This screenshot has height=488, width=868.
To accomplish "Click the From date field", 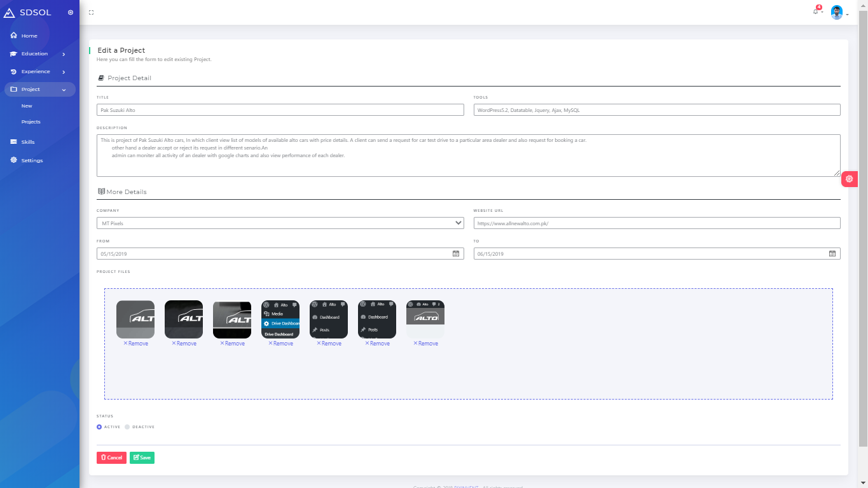I will [x=280, y=254].
